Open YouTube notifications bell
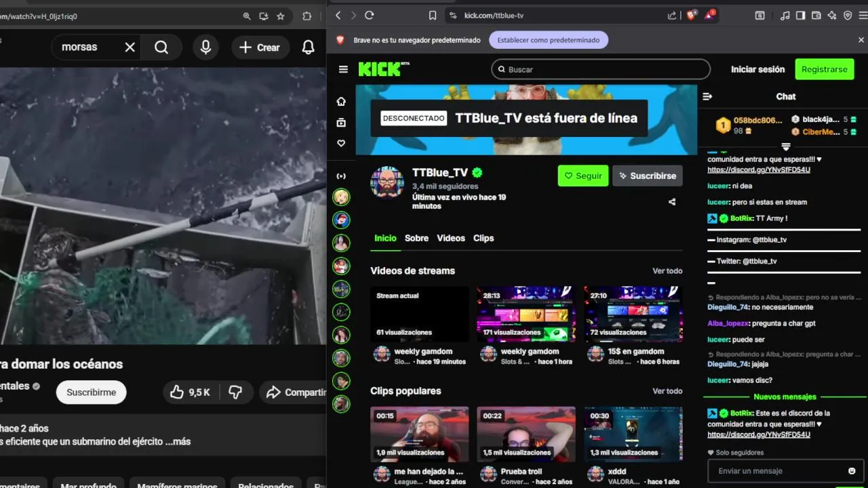 click(308, 47)
